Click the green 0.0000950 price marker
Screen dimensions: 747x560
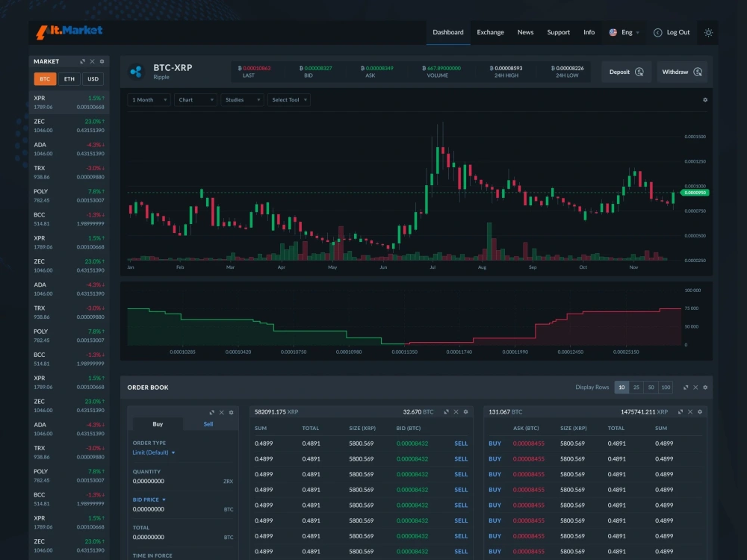click(695, 193)
